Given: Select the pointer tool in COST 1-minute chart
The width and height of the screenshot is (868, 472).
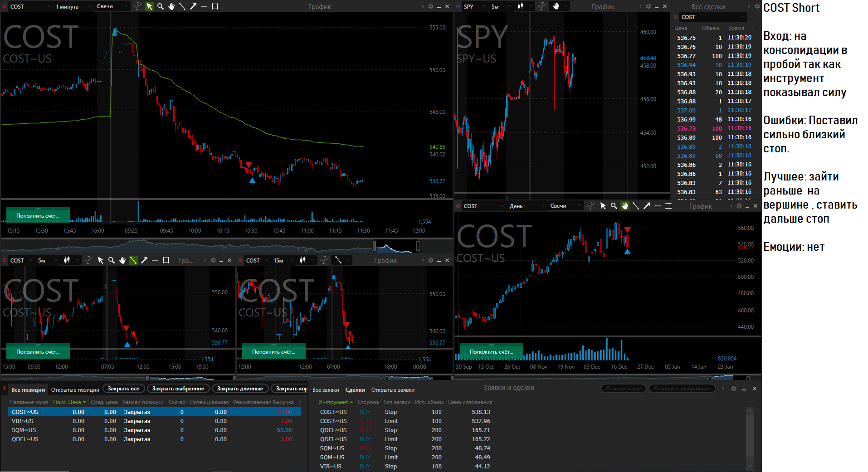Looking at the screenshot, I should (x=149, y=6).
